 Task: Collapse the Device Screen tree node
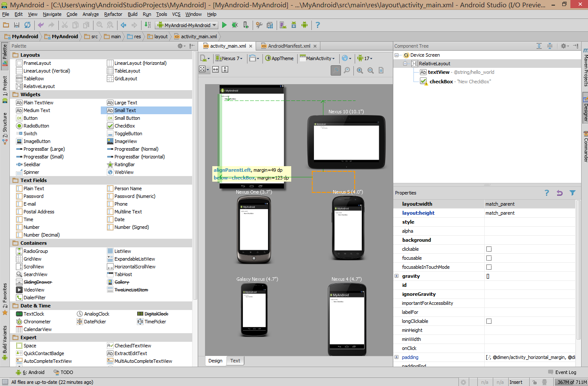[x=397, y=55]
